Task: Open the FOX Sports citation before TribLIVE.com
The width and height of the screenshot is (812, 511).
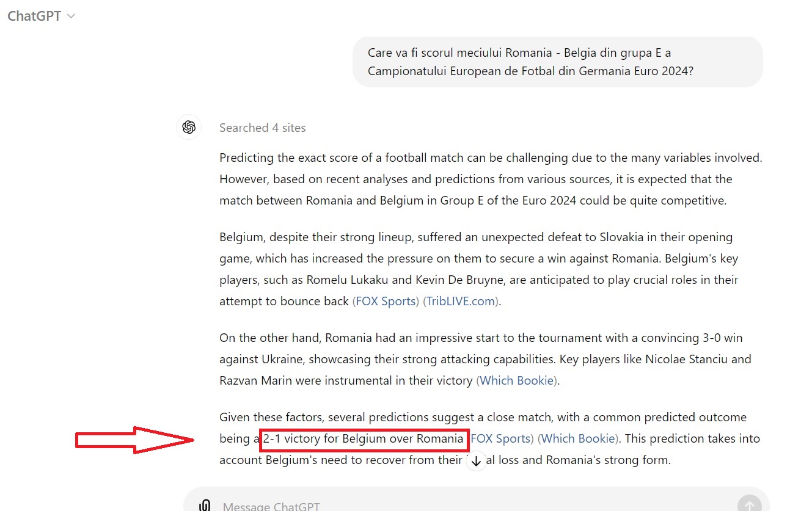Action: (386, 301)
